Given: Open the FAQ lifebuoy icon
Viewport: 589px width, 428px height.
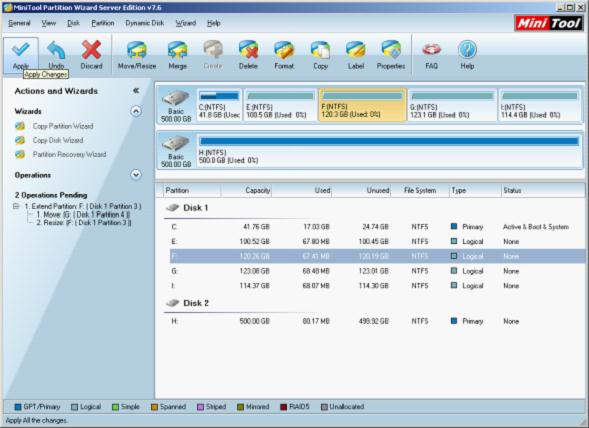Looking at the screenshot, I should [x=431, y=50].
